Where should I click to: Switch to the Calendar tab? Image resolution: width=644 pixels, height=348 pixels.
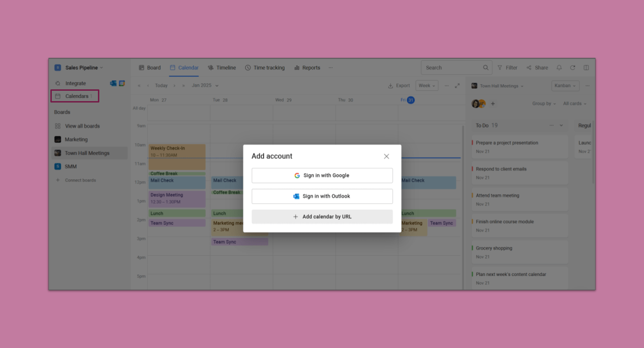[184, 68]
